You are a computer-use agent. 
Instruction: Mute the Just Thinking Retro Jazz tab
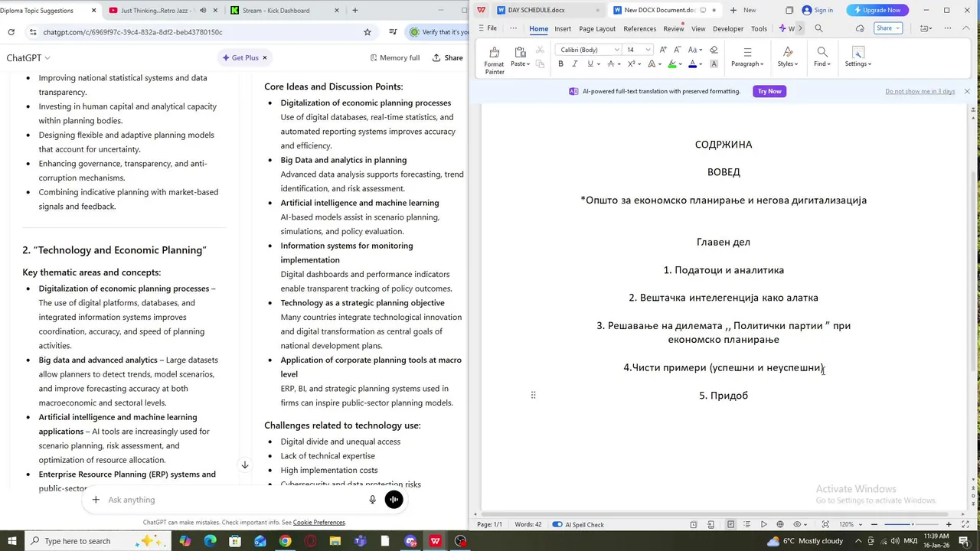pos(203,11)
